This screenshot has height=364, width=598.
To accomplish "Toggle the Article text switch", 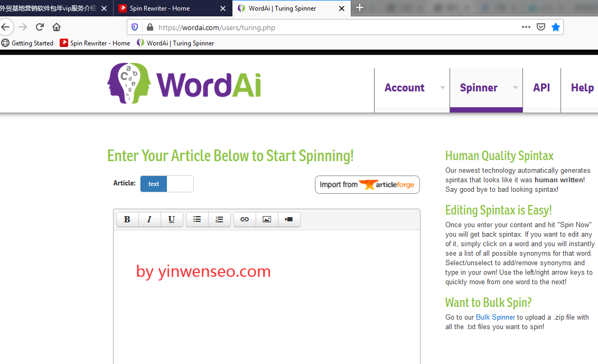I will (x=167, y=184).
